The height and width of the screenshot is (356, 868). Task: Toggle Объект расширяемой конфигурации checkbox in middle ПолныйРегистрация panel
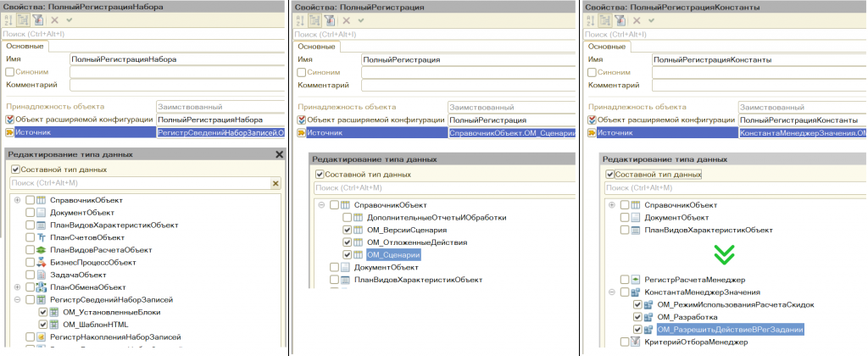(301, 120)
